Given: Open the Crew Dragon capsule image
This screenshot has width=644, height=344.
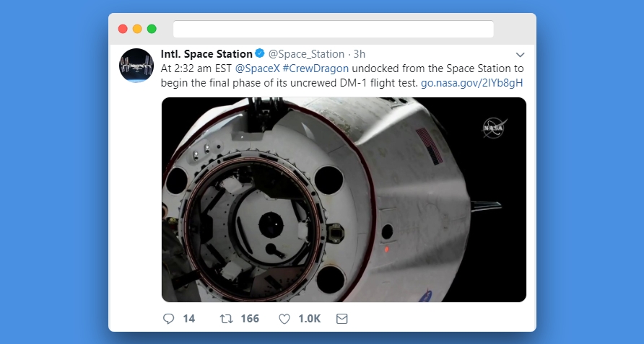Looking at the screenshot, I should click(344, 199).
